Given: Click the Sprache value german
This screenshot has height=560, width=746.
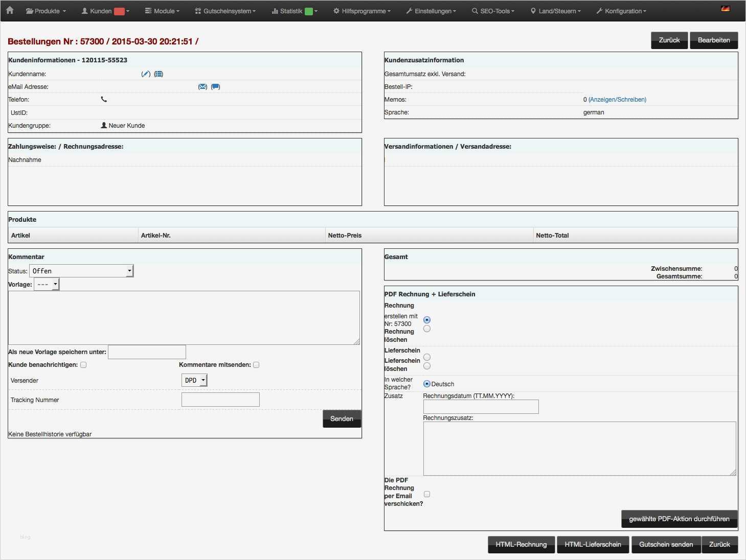Looking at the screenshot, I should click(594, 112).
